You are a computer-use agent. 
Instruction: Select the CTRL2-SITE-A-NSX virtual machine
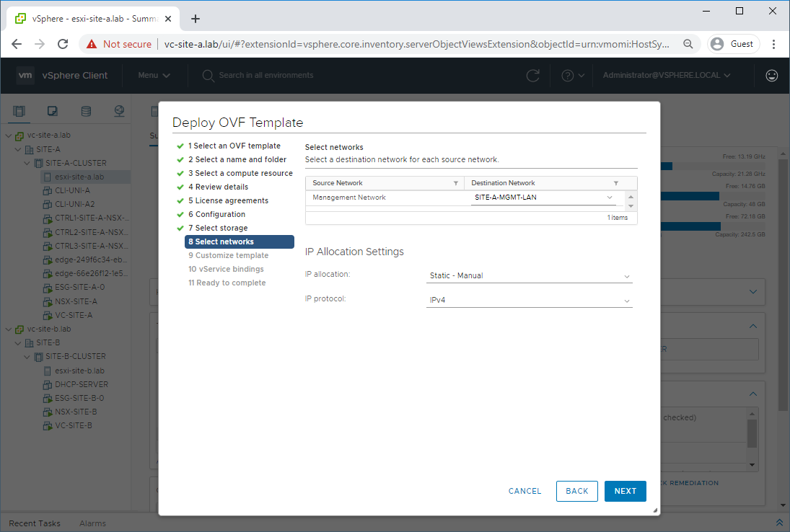(x=91, y=232)
